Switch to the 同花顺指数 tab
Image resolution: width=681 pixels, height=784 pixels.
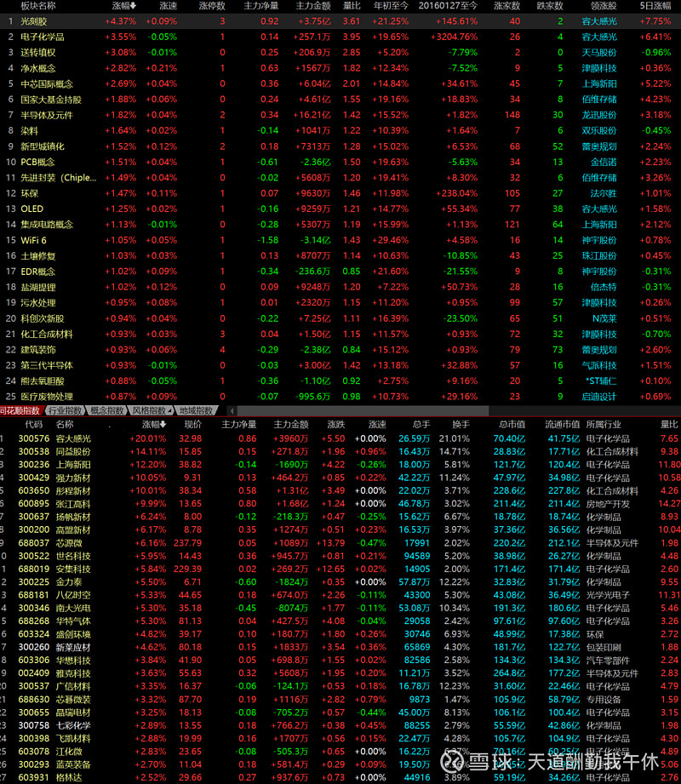(20, 410)
